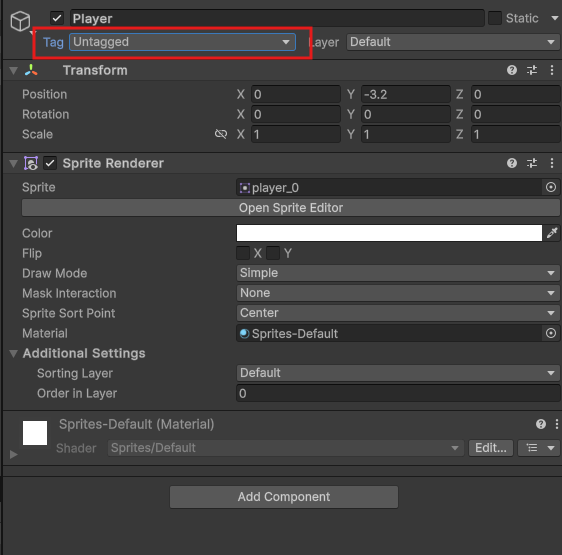Viewport: 562px width, 555px height.
Task: Open the Material object picker circle
Action: click(x=551, y=333)
